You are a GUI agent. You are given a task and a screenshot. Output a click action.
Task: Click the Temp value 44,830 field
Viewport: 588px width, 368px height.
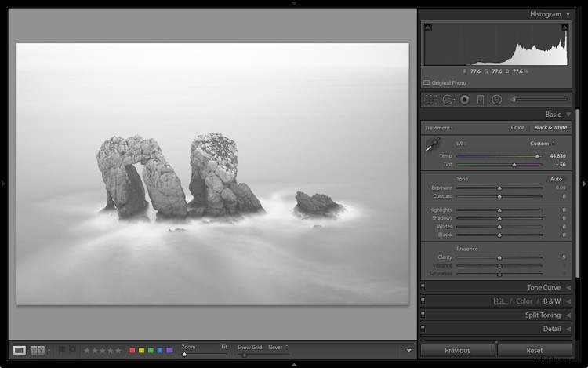coord(557,156)
